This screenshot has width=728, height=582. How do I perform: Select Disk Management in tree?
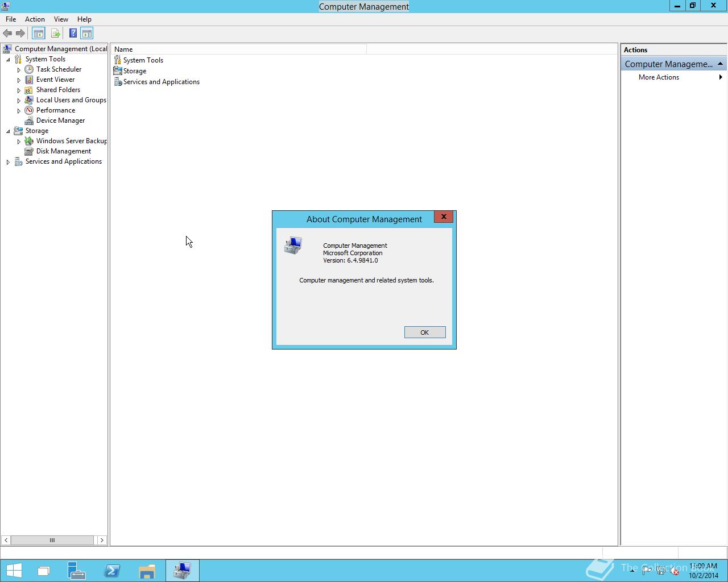pos(64,151)
